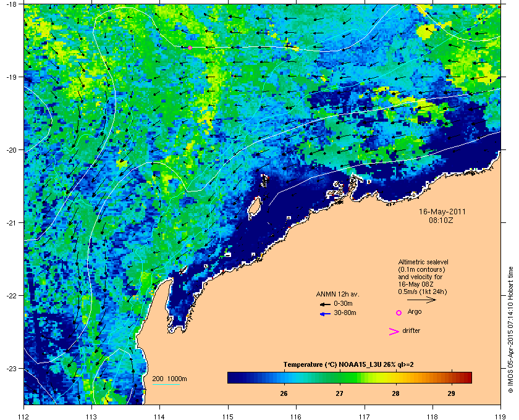Click the magenta drifter symbol in the legend
Viewport: 519px width, 420px height.
pyautogui.click(x=394, y=332)
